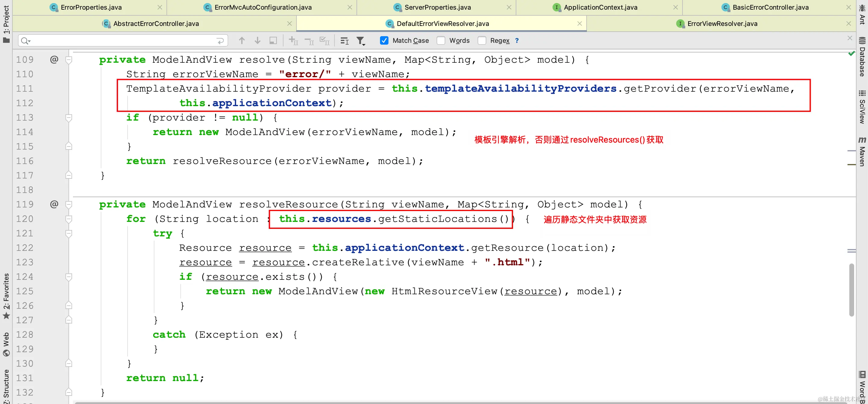Click HtmlResourceView on line 125
Viewport: 868px width, 404px height.
click(x=444, y=291)
